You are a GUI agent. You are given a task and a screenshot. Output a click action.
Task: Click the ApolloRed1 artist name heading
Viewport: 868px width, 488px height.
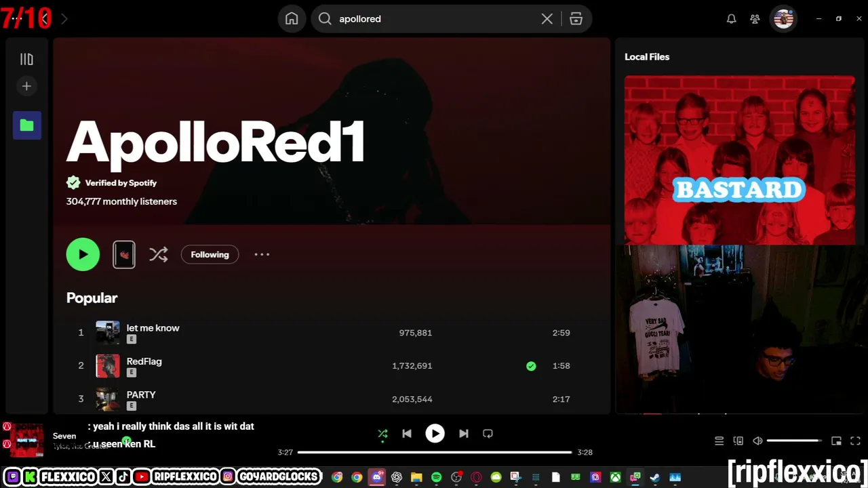[216, 144]
